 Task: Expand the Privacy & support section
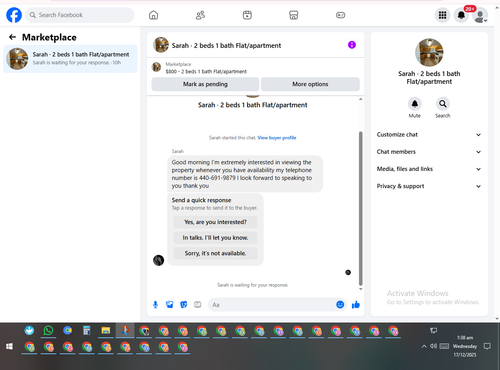(x=429, y=186)
